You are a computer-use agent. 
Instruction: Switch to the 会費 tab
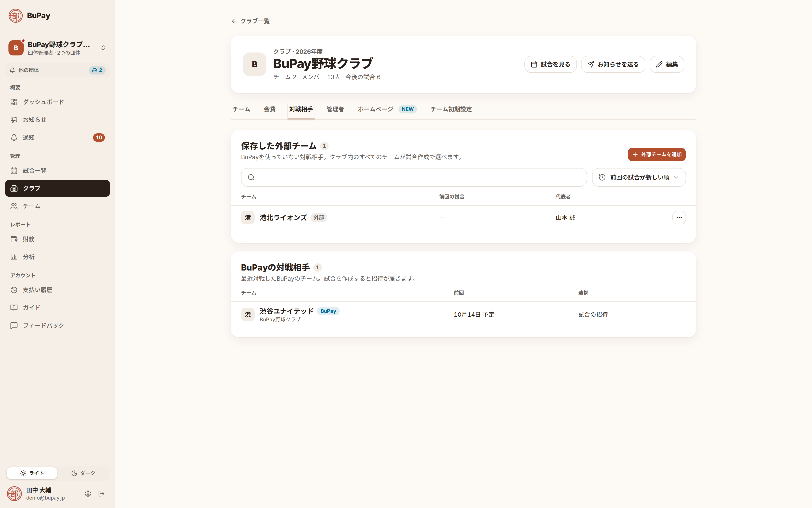[269, 109]
